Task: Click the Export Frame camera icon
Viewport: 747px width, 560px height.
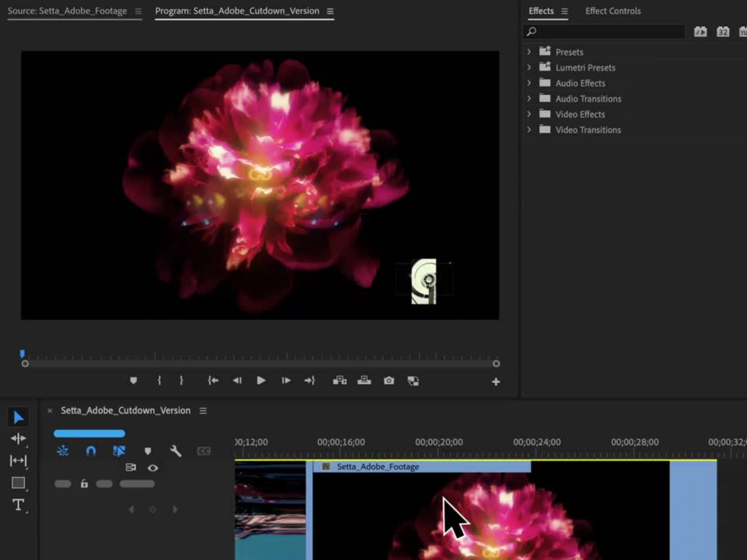Action: tap(389, 381)
